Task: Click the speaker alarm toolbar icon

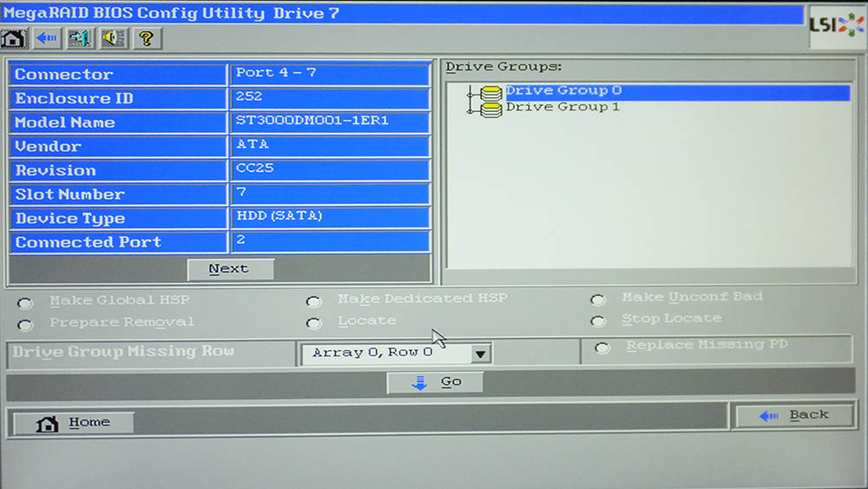Action: click(114, 39)
